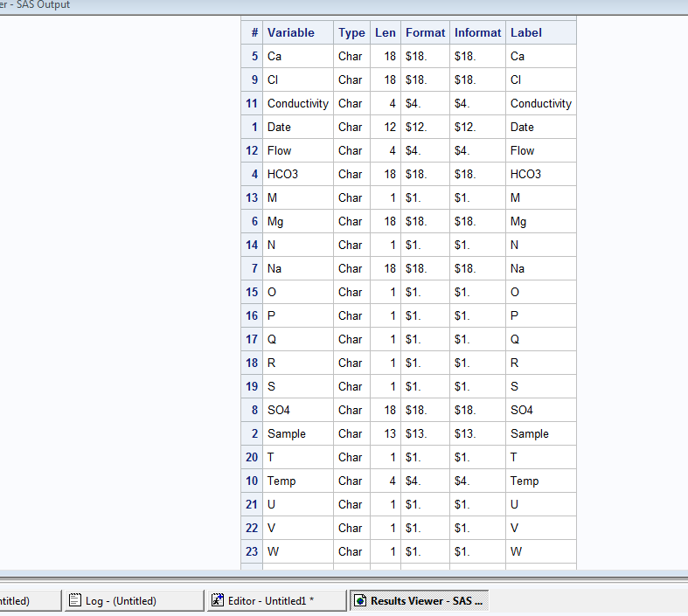
Task: Select the Na variable cell
Action: point(298,269)
